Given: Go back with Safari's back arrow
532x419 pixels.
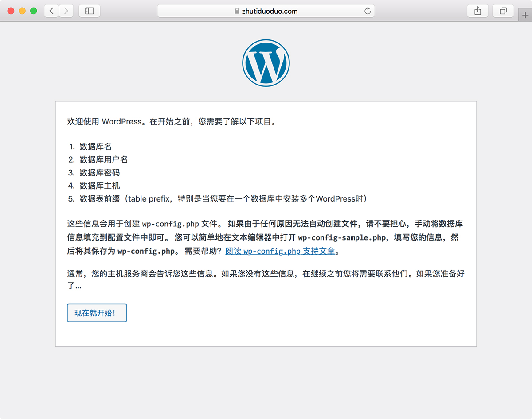Looking at the screenshot, I should [51, 11].
